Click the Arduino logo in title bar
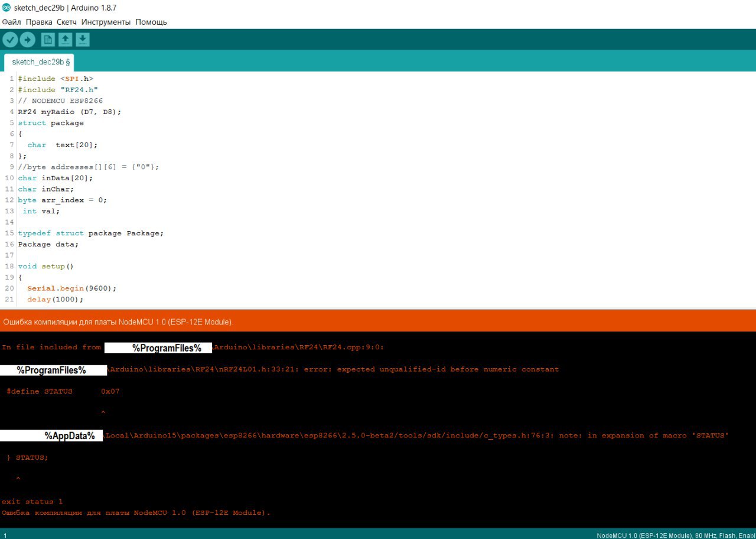This screenshot has height=539, width=756. (x=6, y=7)
